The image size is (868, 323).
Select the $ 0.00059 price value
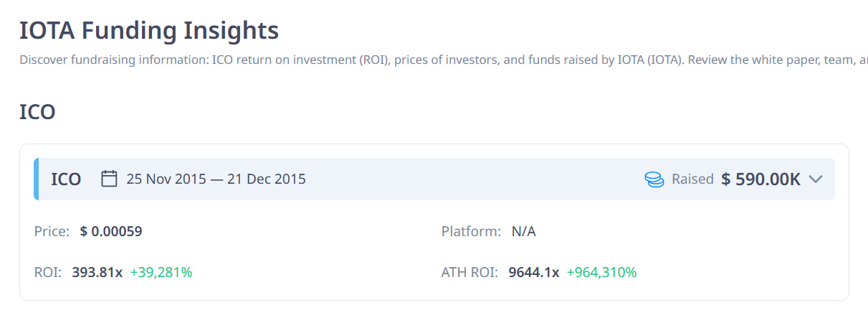point(111,231)
